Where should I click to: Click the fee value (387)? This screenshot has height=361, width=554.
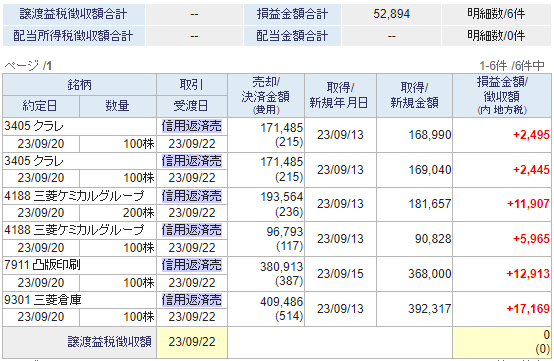[x=289, y=281]
